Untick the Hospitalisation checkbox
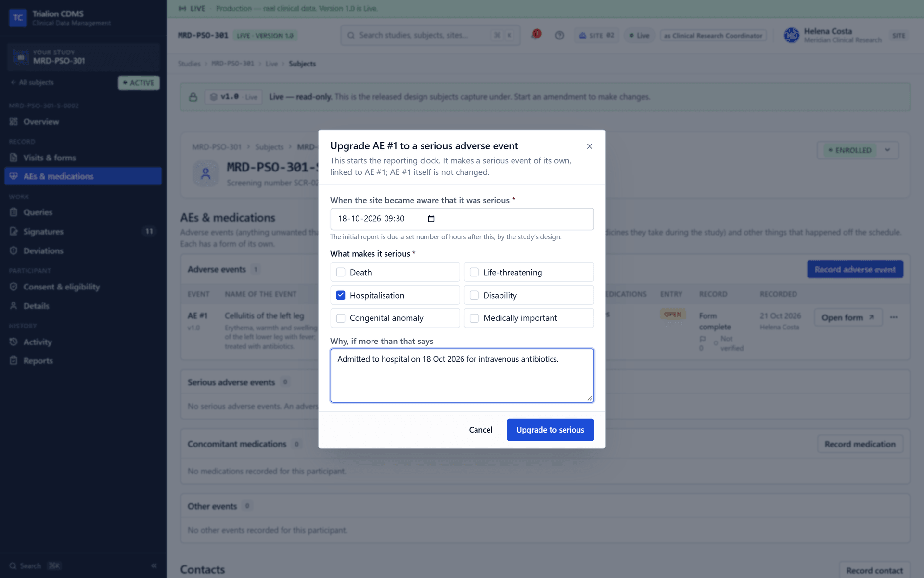This screenshot has height=578, width=924. pos(341,295)
